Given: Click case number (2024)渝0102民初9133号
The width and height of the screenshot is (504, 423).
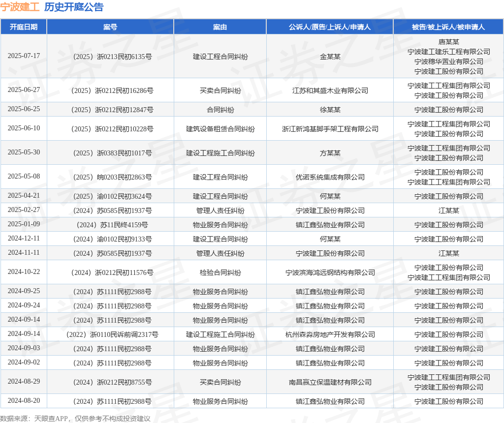Looking at the screenshot, I should 112,239.
